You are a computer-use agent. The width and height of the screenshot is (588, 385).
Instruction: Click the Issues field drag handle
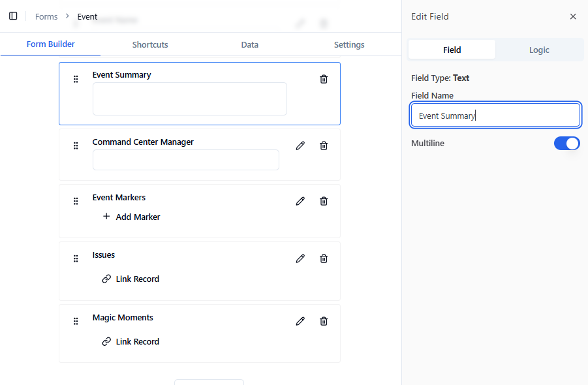pos(76,258)
